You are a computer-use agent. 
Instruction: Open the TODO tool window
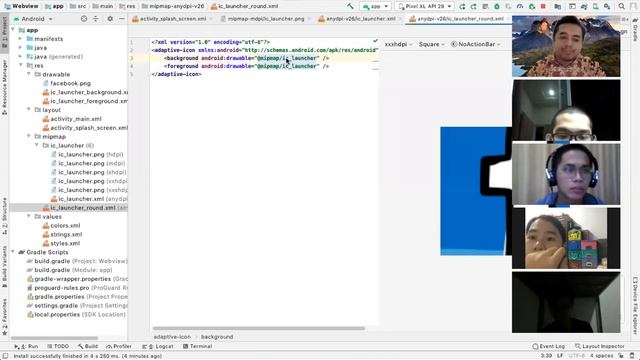coord(58,346)
